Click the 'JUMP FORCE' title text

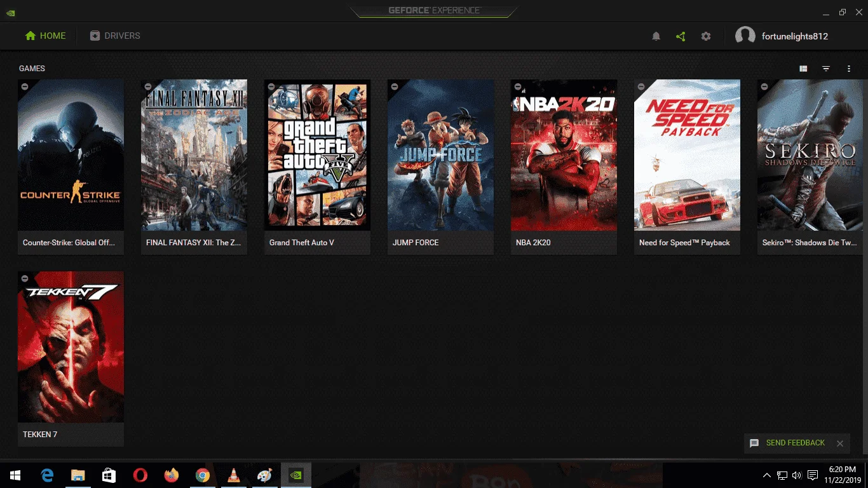point(416,243)
